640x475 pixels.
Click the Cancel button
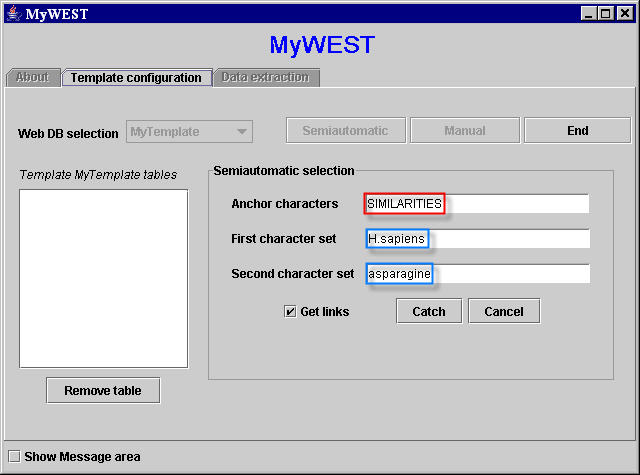tap(504, 311)
